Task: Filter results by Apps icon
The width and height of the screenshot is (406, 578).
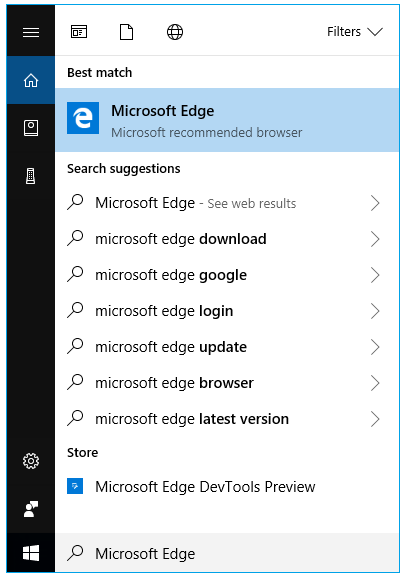Action: pos(79,32)
